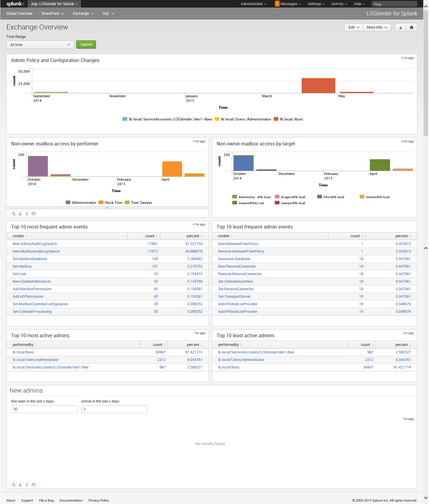Screen dimensions: 429x504
Task: Click Administrator purple legend swatch
Action: [68, 203]
